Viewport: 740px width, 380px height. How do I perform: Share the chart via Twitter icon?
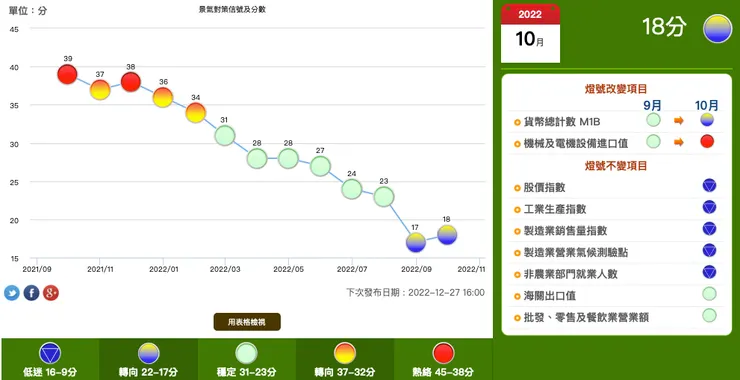coord(12,293)
